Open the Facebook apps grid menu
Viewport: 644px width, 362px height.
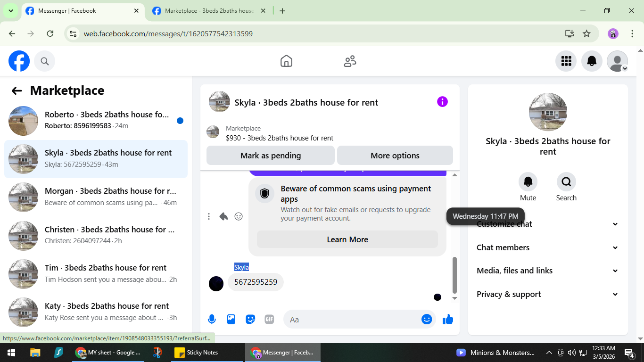566,61
